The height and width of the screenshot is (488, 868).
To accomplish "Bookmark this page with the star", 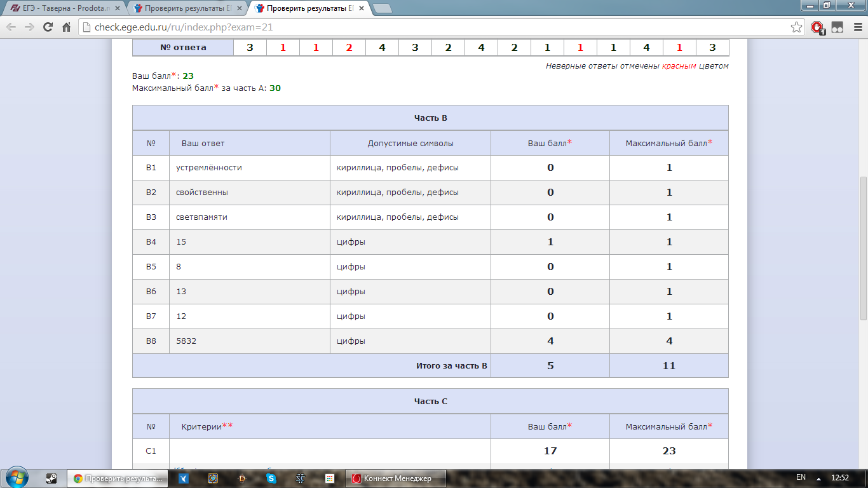I will [796, 27].
